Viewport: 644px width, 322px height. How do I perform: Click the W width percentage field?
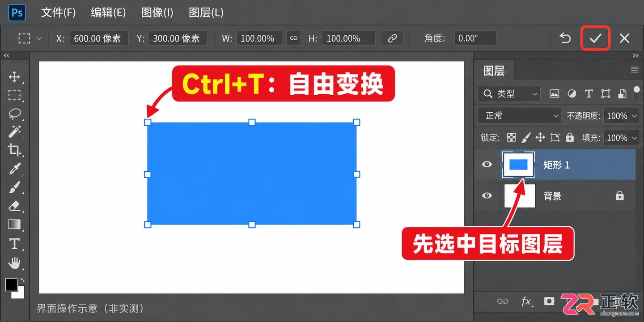tap(259, 38)
